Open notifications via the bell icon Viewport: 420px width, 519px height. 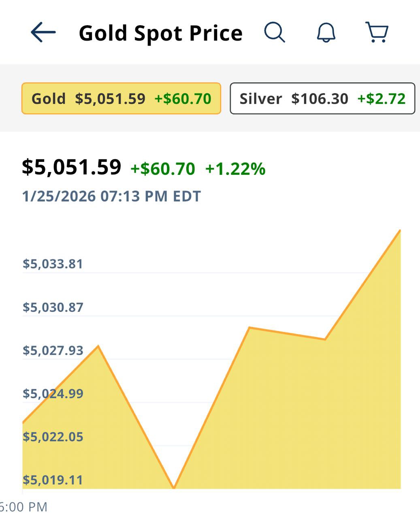(x=326, y=32)
